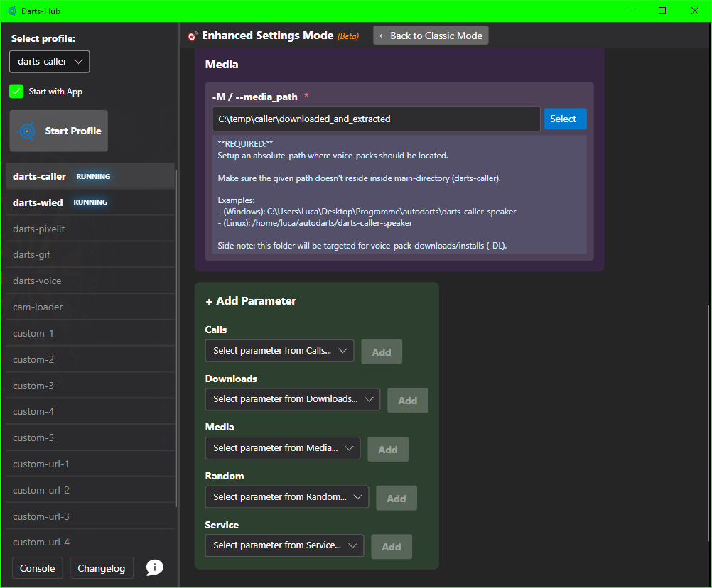Click Add next to Media parameter
The image size is (712, 588).
pyautogui.click(x=388, y=450)
